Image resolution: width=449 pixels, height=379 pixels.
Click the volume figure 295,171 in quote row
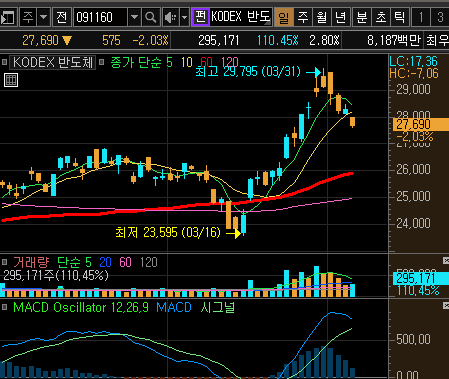click(x=219, y=41)
